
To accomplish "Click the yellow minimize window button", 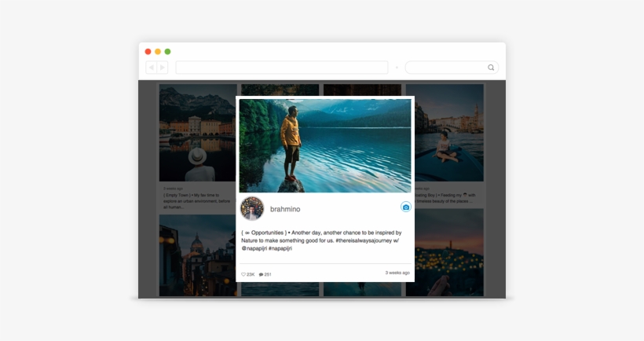I will (x=158, y=51).
